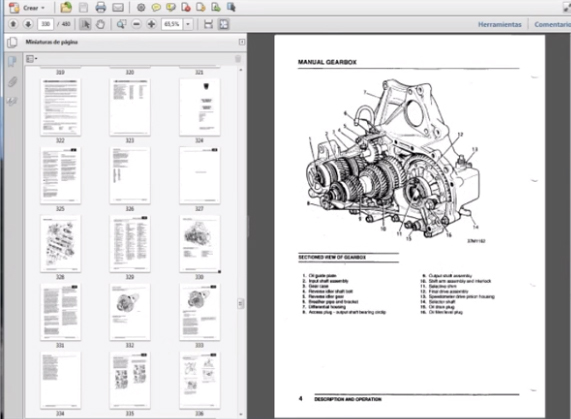This screenshot has height=419, width=571.
Task: Select page 334 thumbnail
Action: coord(60,380)
